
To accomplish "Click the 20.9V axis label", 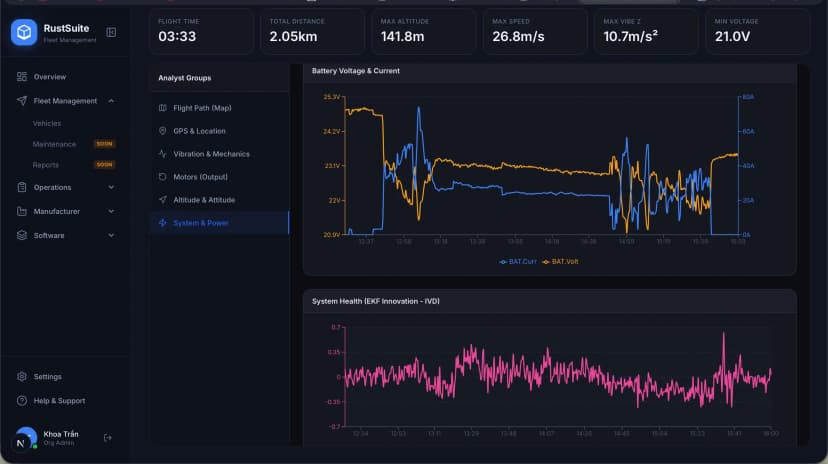I will [332, 234].
